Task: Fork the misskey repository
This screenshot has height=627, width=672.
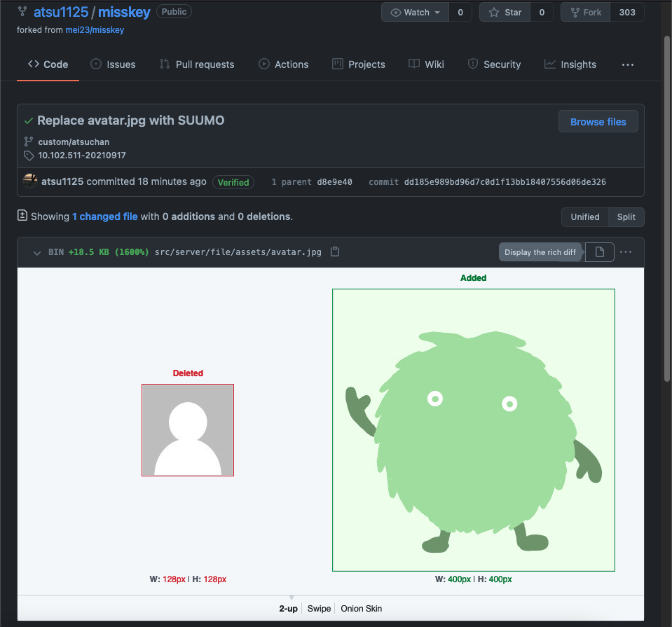Action: pos(585,12)
